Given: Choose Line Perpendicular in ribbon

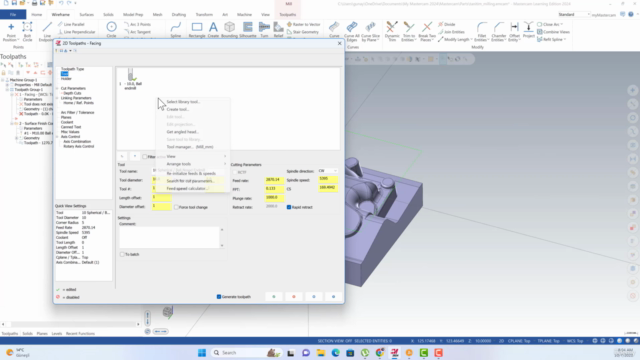Looking at the screenshot, I should coord(76,32).
